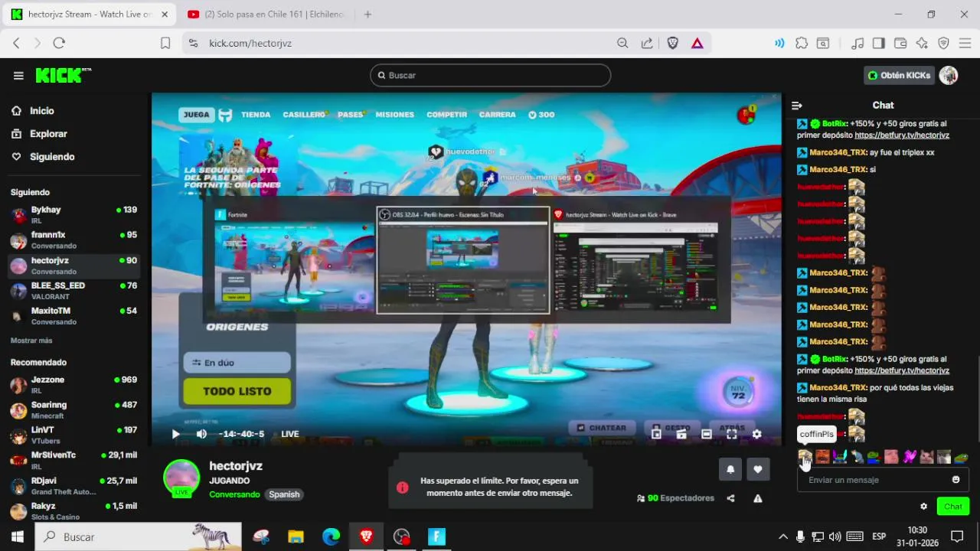Select the hectorjvz Stream browser tab
The image size is (980, 551).
point(90,15)
